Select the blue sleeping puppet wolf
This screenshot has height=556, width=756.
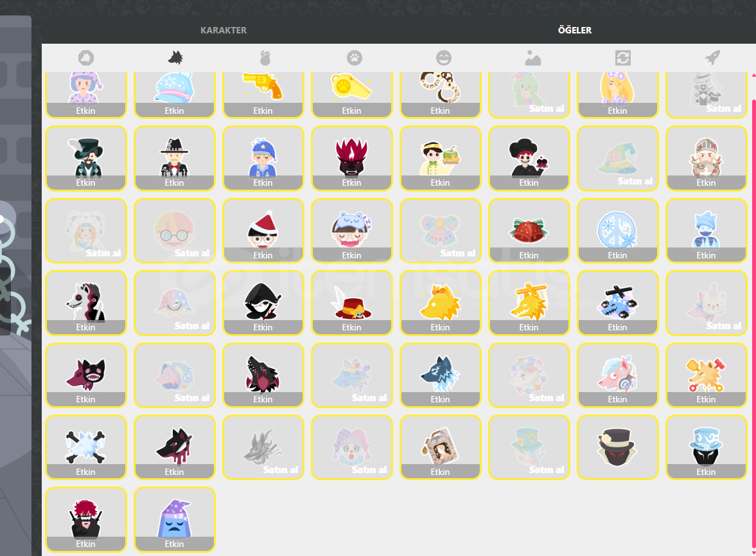(x=618, y=303)
